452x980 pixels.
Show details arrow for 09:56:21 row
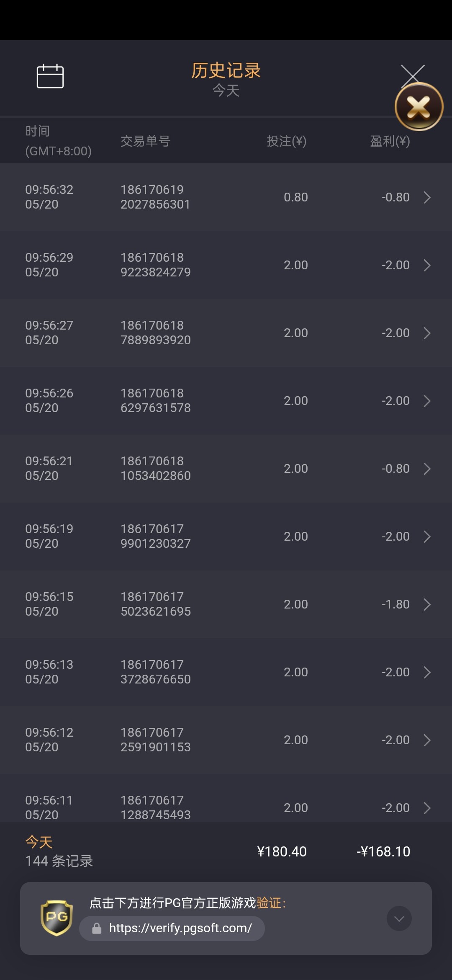click(x=427, y=469)
